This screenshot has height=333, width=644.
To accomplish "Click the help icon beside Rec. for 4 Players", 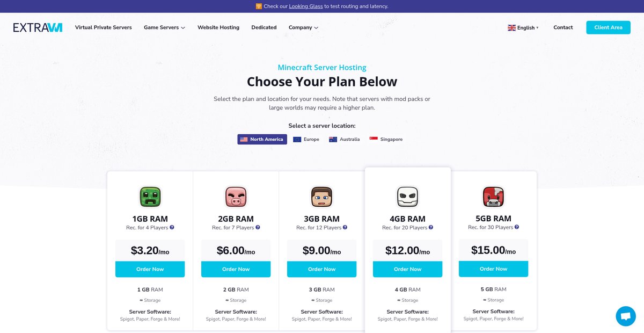I will tap(172, 227).
